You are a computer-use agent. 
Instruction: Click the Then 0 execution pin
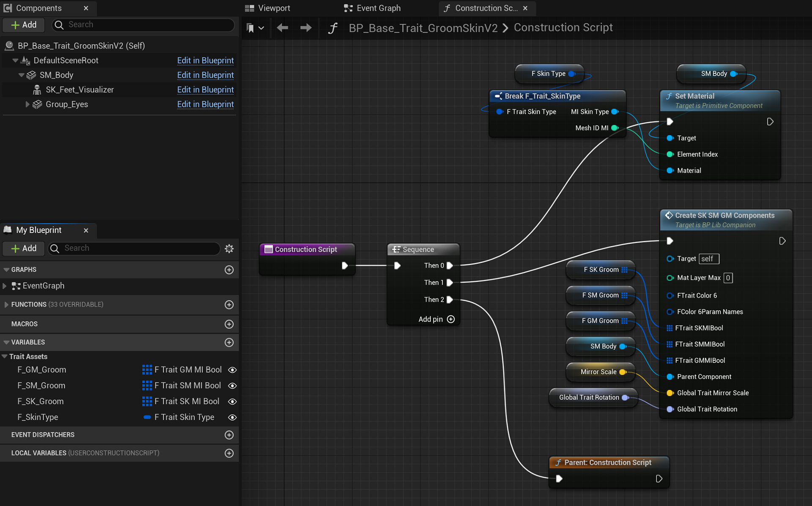[x=450, y=266]
